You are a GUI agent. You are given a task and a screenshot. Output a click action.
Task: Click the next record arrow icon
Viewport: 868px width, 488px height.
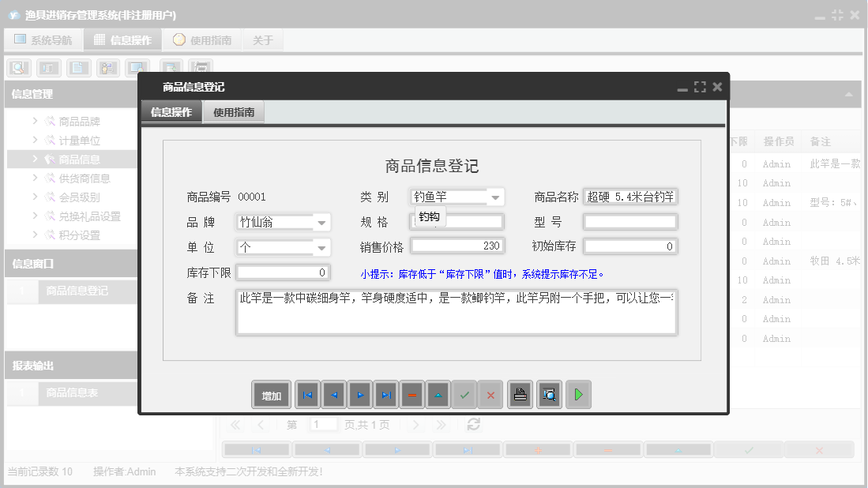(359, 394)
